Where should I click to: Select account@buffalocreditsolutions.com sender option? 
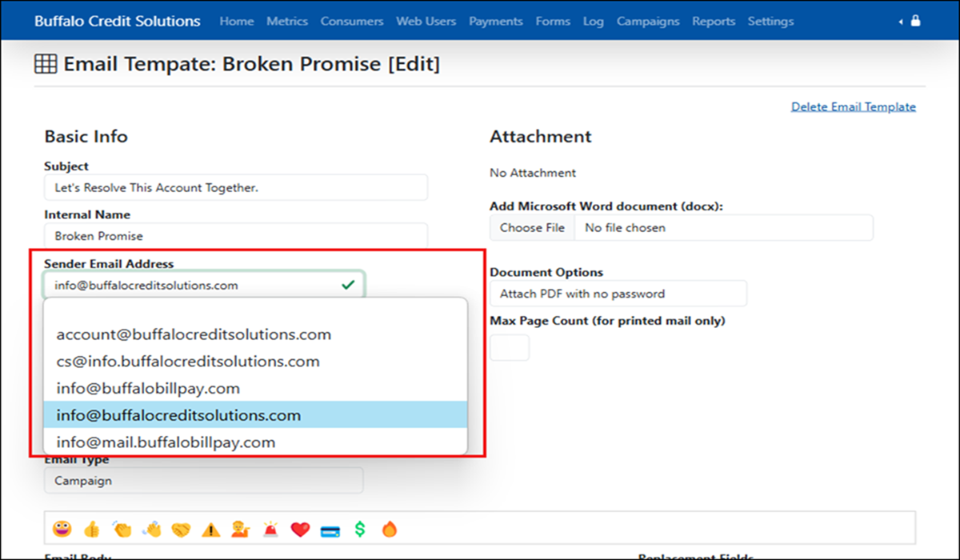(x=255, y=334)
